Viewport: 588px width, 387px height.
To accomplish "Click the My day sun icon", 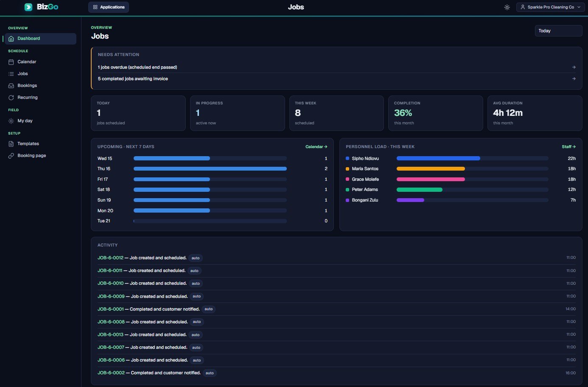I will coord(11,121).
